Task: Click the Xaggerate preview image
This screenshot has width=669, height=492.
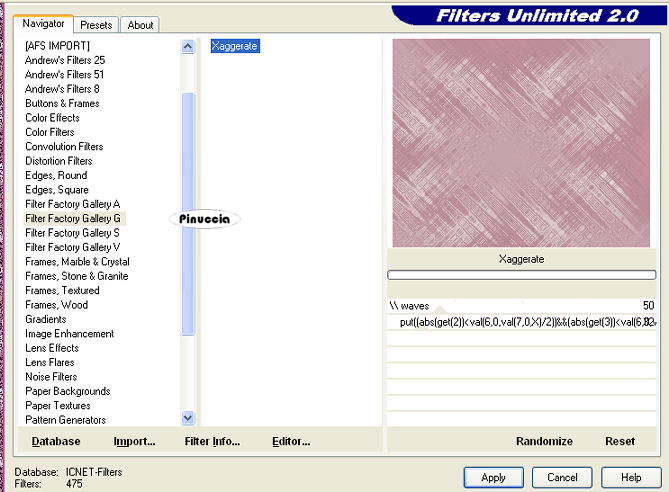Action: coord(521,143)
